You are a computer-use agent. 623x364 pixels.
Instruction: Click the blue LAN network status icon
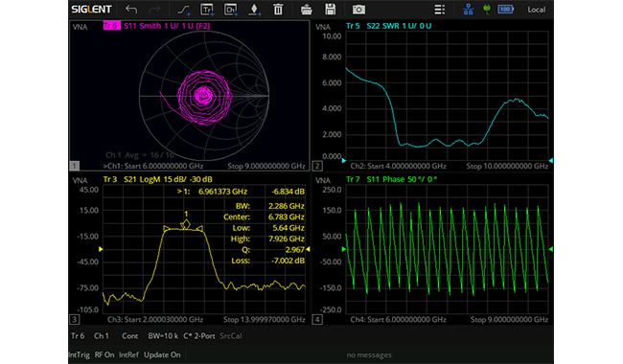(x=468, y=10)
